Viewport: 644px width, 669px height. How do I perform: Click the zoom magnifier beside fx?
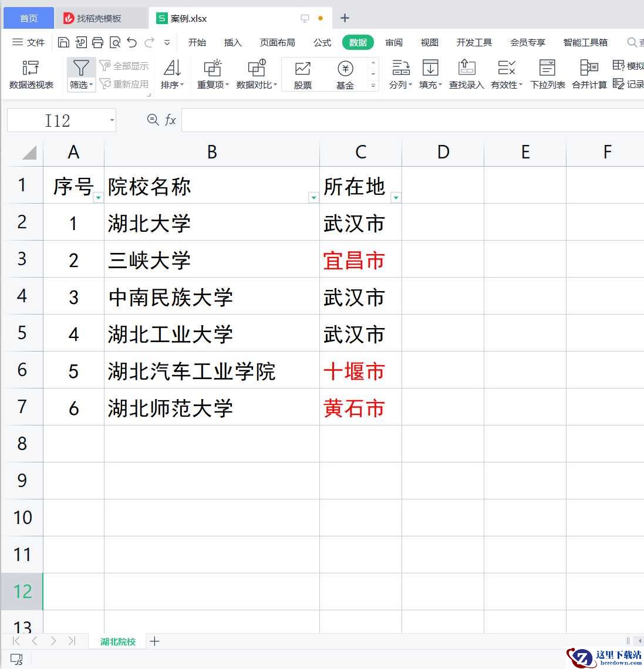click(x=153, y=120)
